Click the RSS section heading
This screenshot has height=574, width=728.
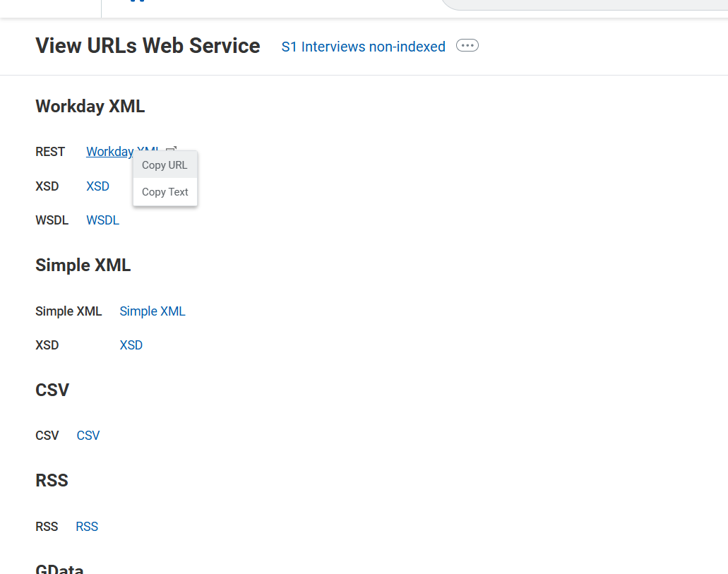tap(52, 480)
